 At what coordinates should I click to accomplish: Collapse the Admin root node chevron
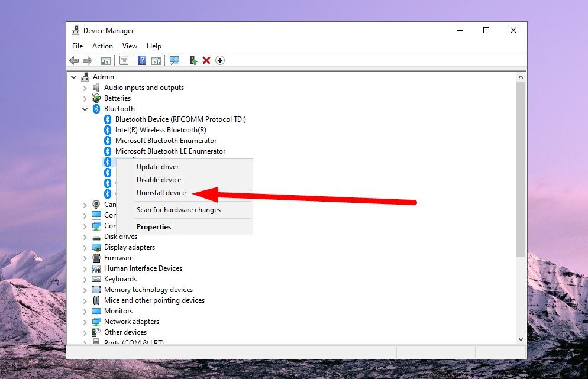pyautogui.click(x=73, y=76)
